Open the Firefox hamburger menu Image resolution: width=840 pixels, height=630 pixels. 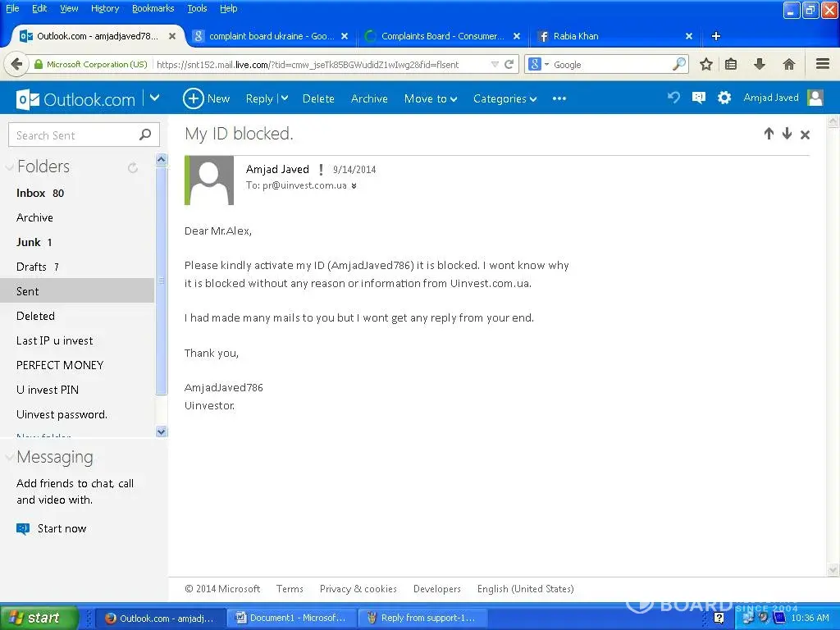822,64
